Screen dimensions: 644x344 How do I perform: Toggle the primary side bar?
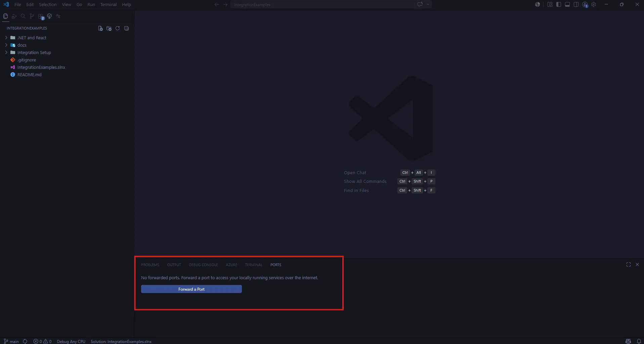point(559,4)
